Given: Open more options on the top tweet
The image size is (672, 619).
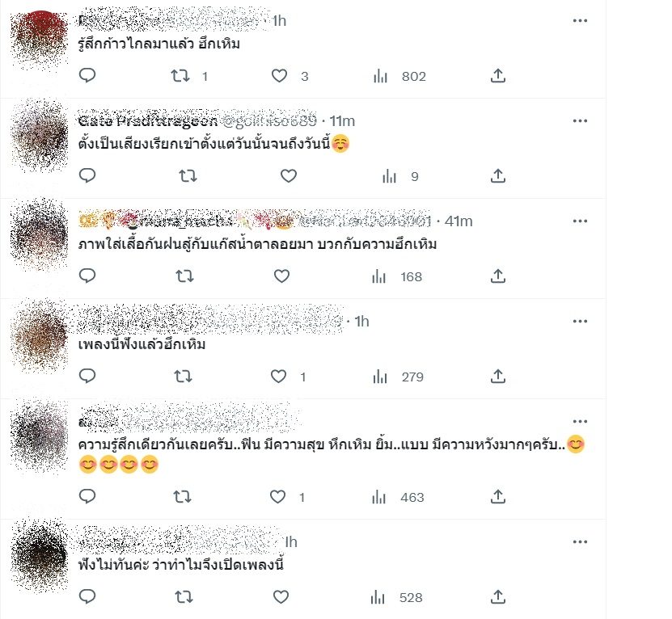Looking at the screenshot, I should tap(580, 20).
